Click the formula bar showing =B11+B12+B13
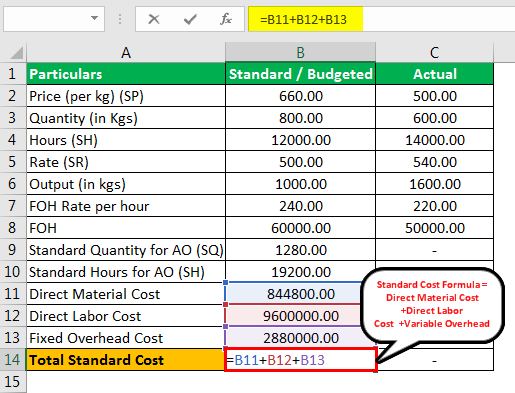 381,19
